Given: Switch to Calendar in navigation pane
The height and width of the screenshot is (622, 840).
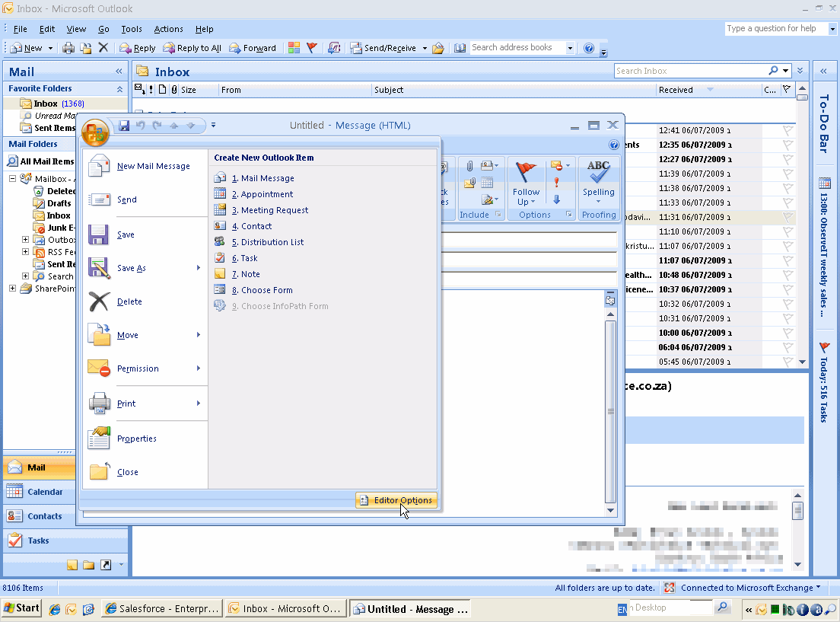Looking at the screenshot, I should [x=40, y=492].
